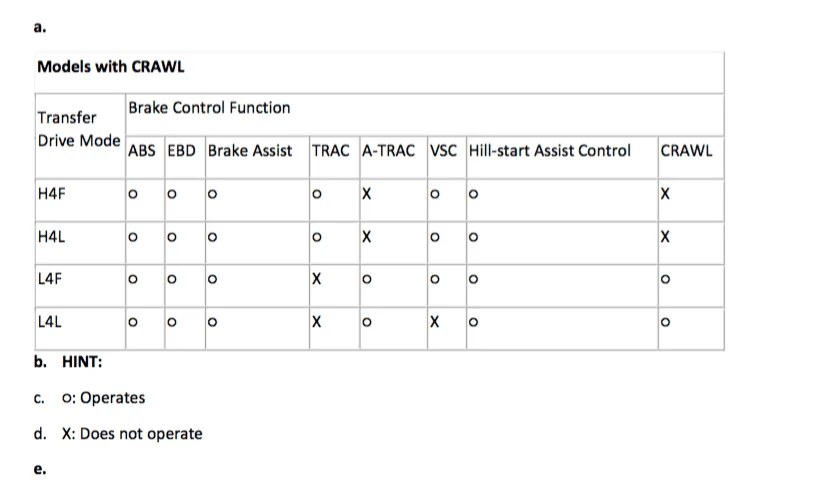
Task: Click the TRAC column header
Action: tap(331, 151)
